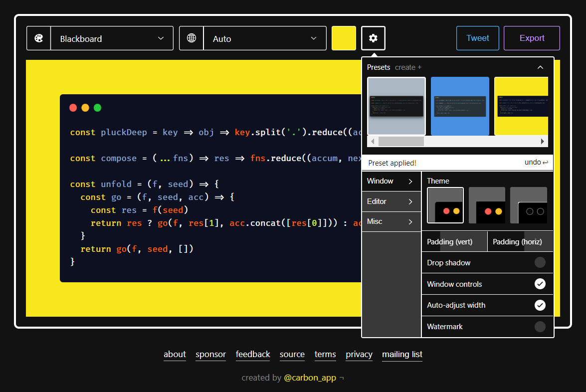This screenshot has width=586, height=392.
Task: Select the outlined circles window theme
Action: click(x=529, y=205)
